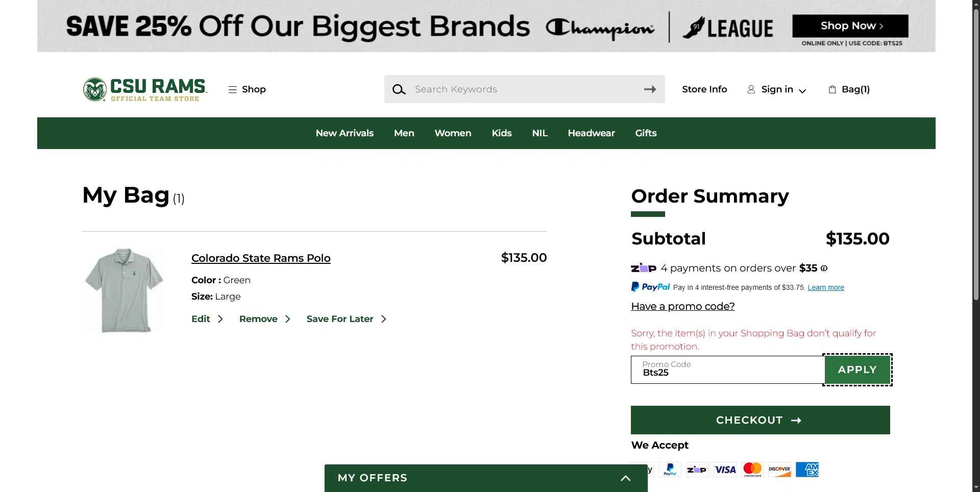
Task: Click the Zip info icon
Action: (824, 268)
